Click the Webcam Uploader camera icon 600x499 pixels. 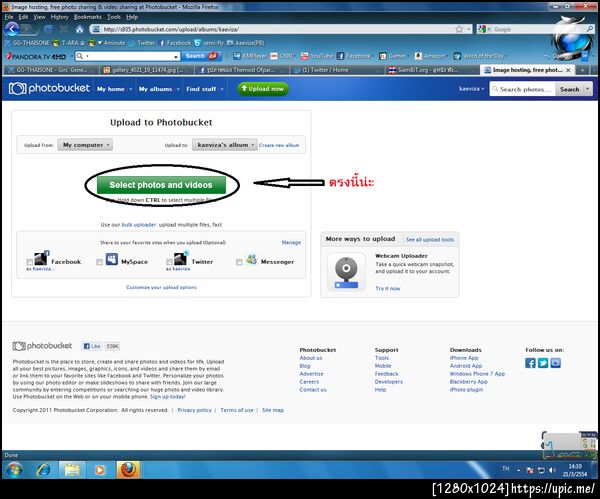coord(346,272)
